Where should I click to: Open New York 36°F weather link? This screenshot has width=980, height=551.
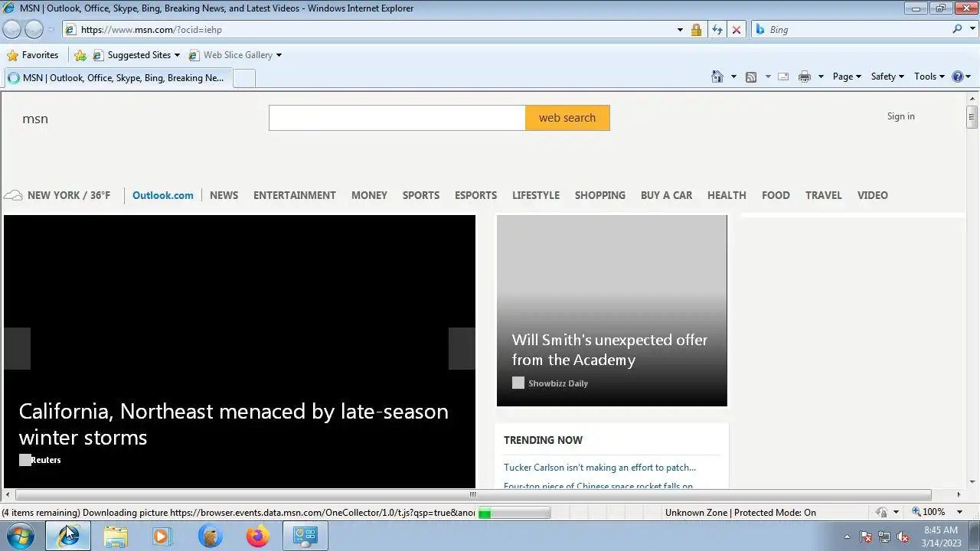pos(57,195)
